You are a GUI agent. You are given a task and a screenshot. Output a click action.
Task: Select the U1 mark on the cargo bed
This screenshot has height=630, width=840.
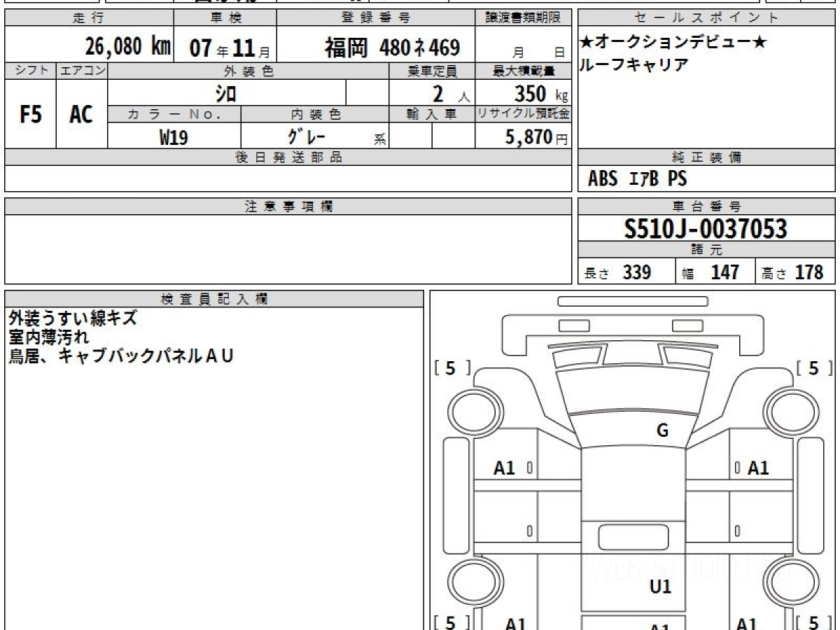(x=660, y=586)
